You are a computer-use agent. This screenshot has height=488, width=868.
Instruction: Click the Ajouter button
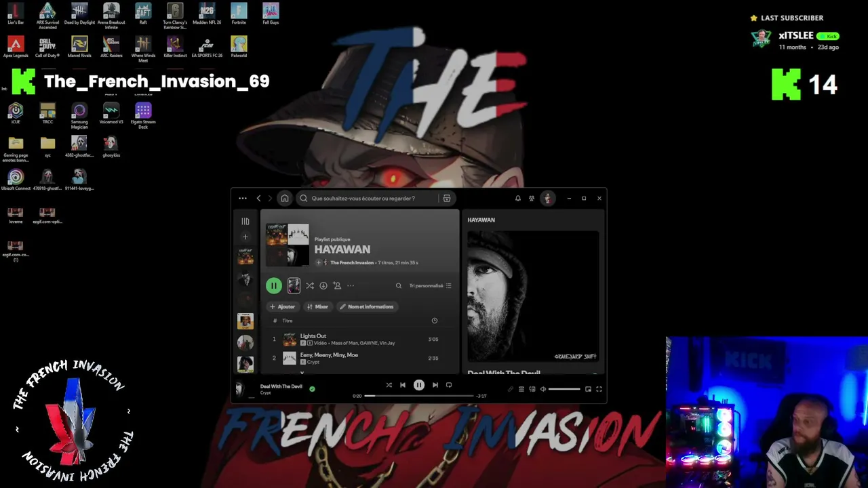283,307
